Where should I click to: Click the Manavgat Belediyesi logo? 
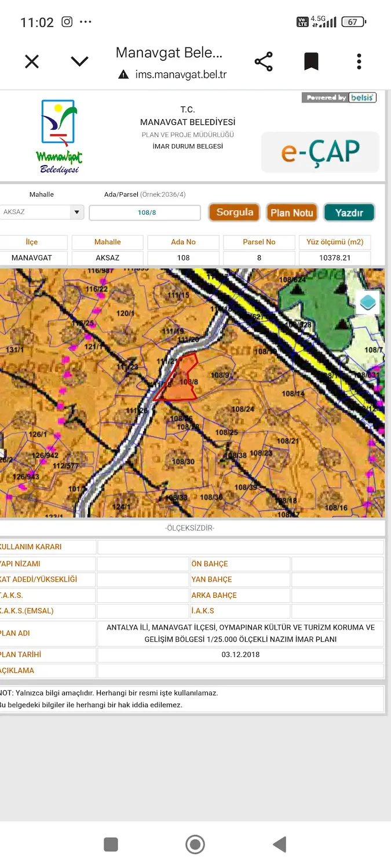[58, 137]
